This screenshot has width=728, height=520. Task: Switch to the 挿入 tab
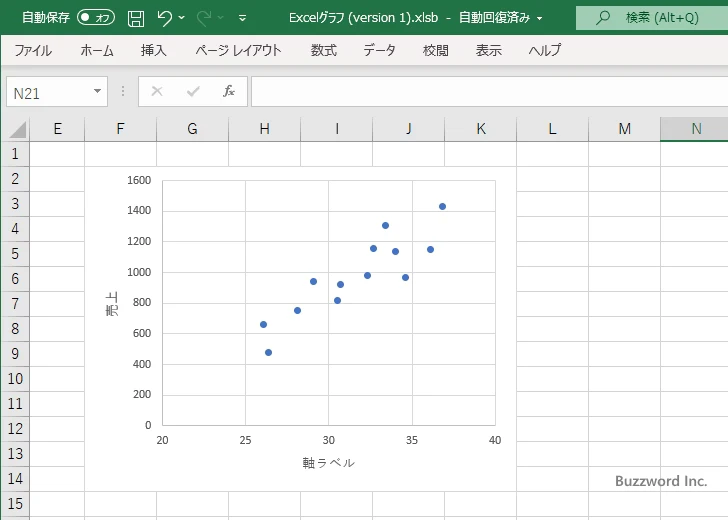(154, 50)
